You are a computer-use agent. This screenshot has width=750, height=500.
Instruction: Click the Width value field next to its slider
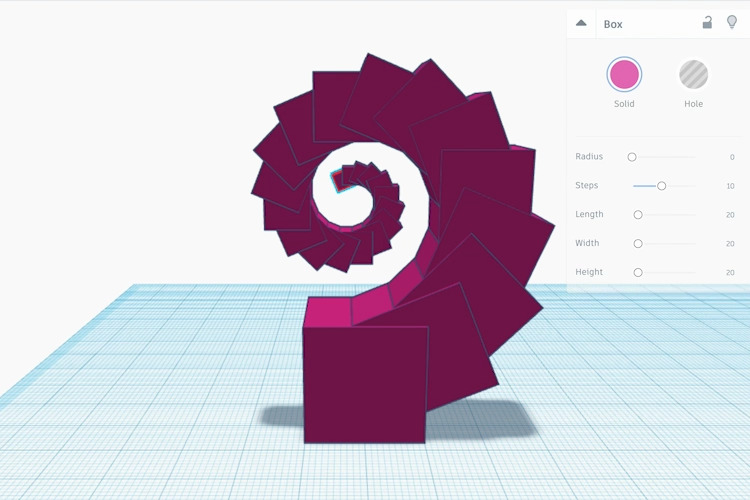[729, 243]
